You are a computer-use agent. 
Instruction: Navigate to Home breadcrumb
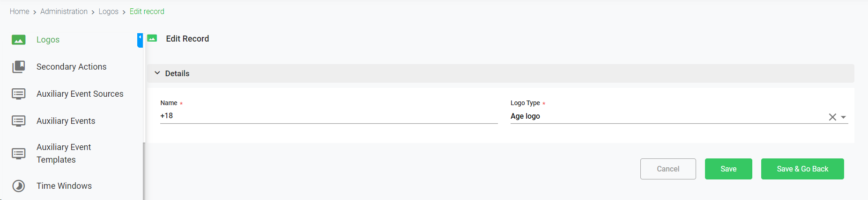click(20, 11)
